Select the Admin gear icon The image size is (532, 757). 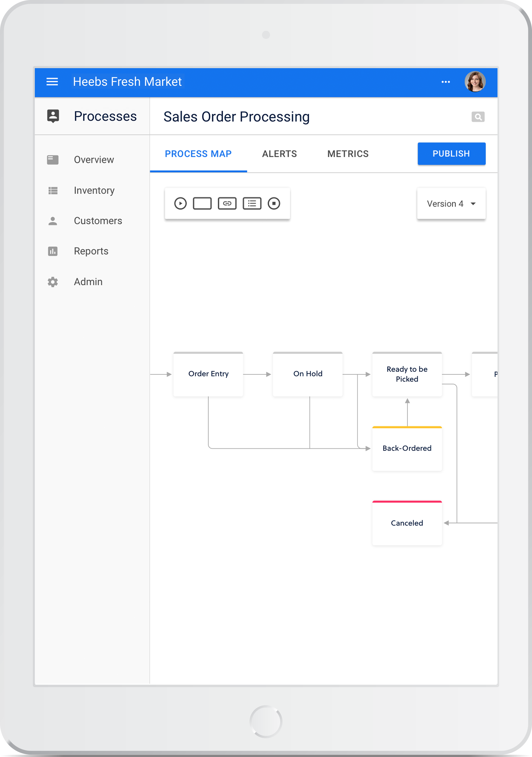click(53, 282)
